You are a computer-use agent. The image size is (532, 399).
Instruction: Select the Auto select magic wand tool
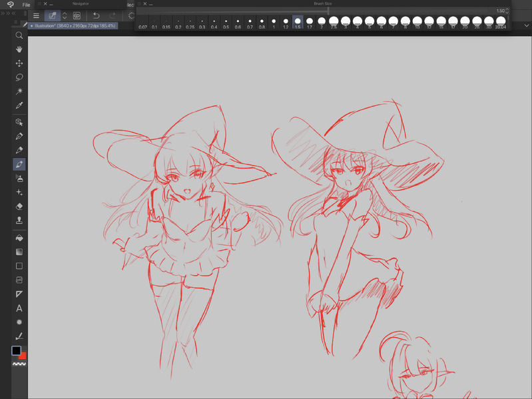point(19,91)
